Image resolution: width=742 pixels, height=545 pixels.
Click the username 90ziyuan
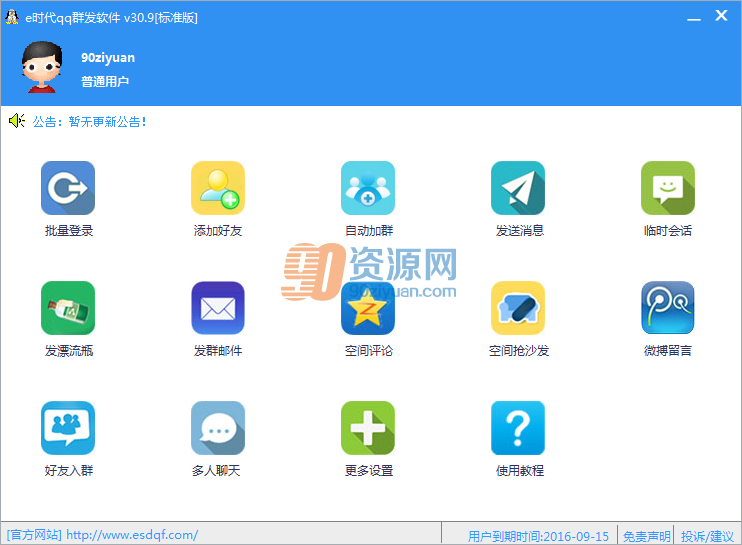coord(108,58)
